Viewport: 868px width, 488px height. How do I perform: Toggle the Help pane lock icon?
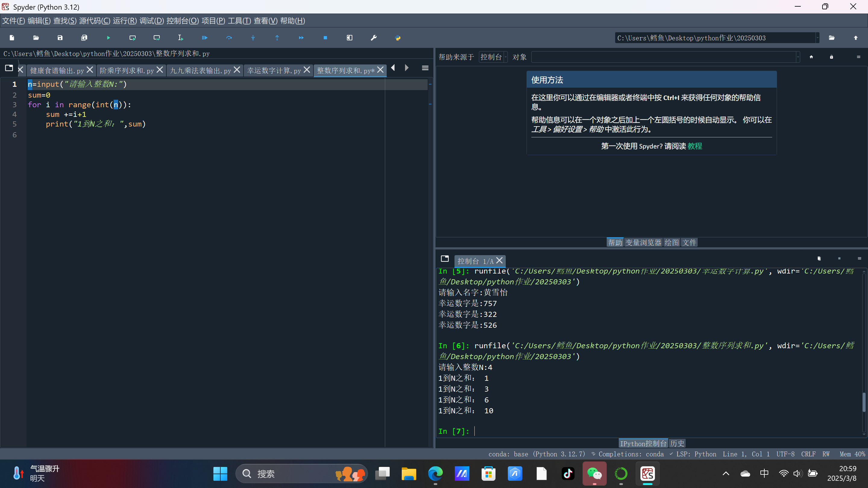pyautogui.click(x=831, y=57)
